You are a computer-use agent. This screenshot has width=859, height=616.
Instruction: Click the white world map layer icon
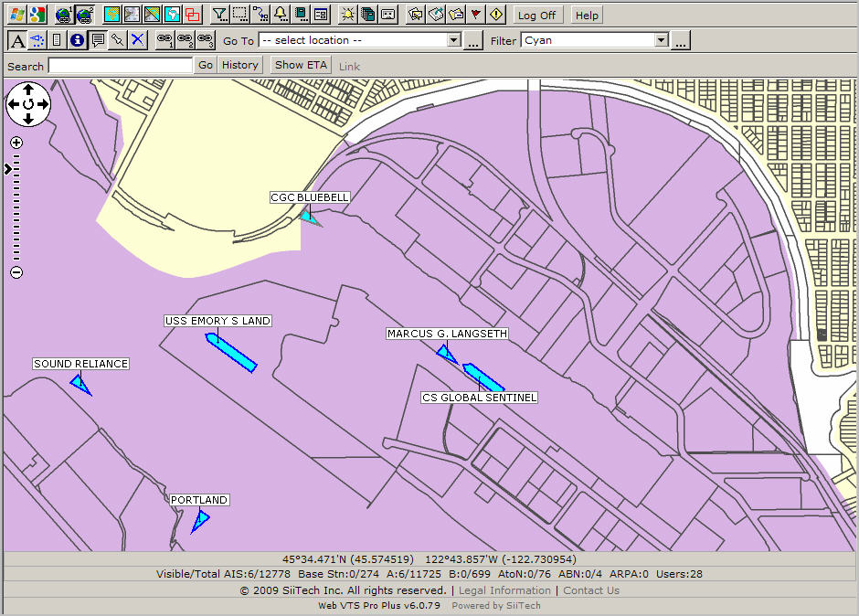173,15
